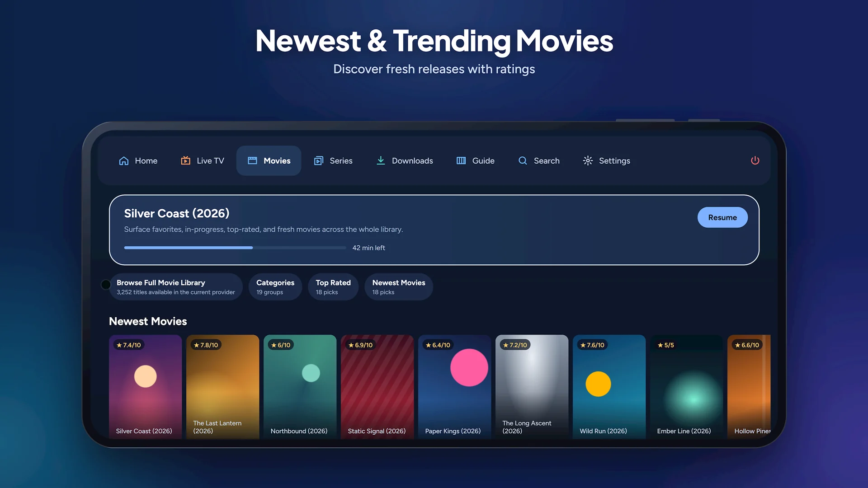Open the Ember Line (2026) poster
The height and width of the screenshot is (488, 868).
[686, 387]
